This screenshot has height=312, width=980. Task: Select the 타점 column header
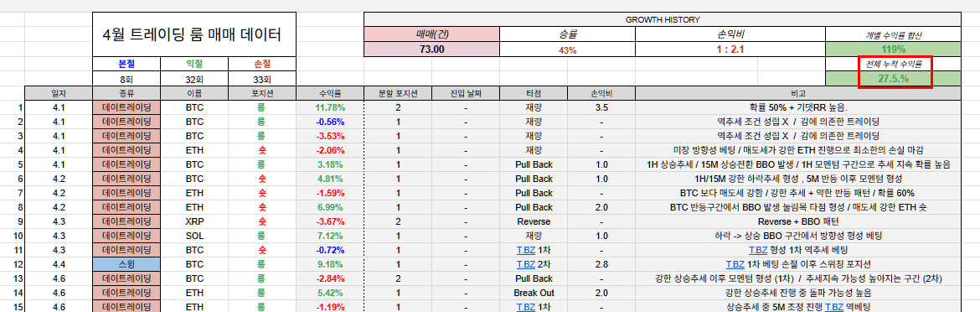tap(533, 93)
